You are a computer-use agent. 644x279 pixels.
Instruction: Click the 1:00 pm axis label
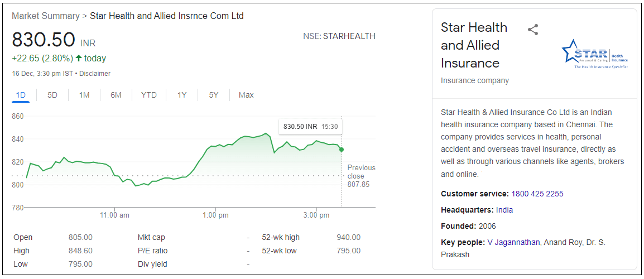(x=215, y=215)
